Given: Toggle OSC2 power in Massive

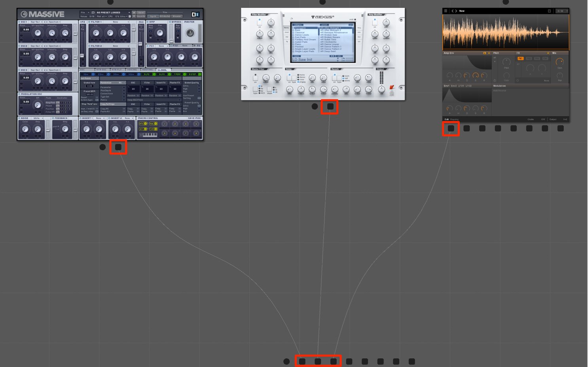Looking at the screenshot, I should (20, 46).
